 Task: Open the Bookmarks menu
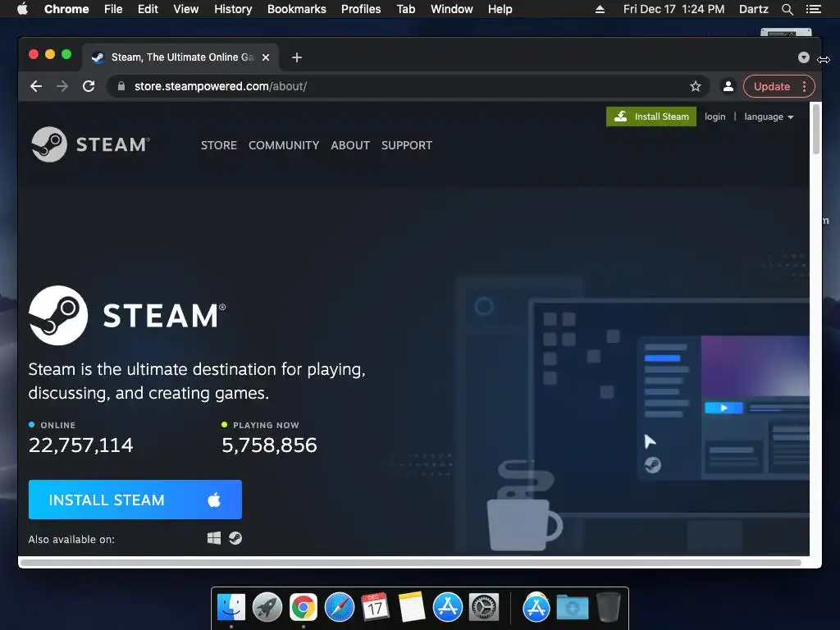coord(297,9)
